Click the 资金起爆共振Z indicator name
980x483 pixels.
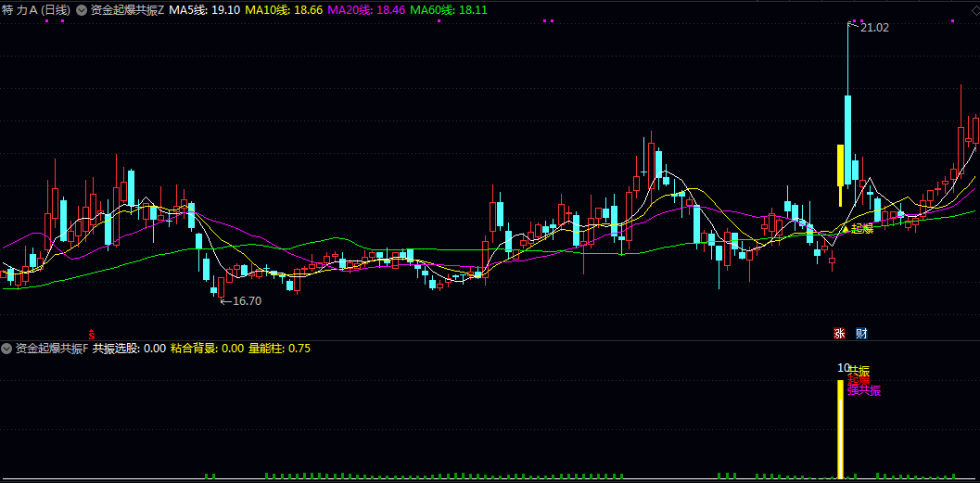point(128,10)
